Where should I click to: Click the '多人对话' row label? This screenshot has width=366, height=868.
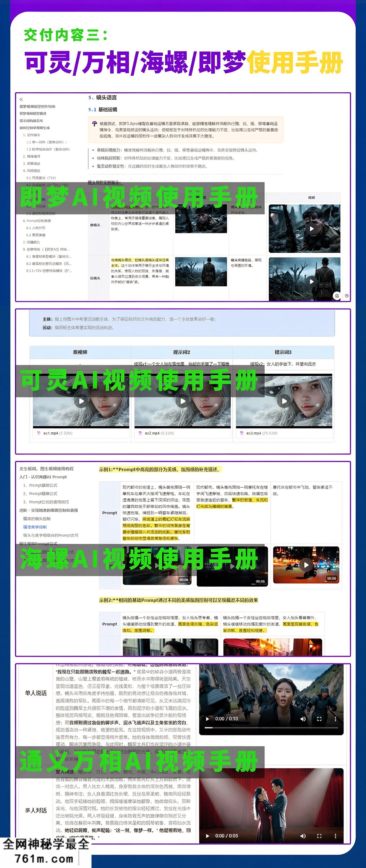pos(36,810)
